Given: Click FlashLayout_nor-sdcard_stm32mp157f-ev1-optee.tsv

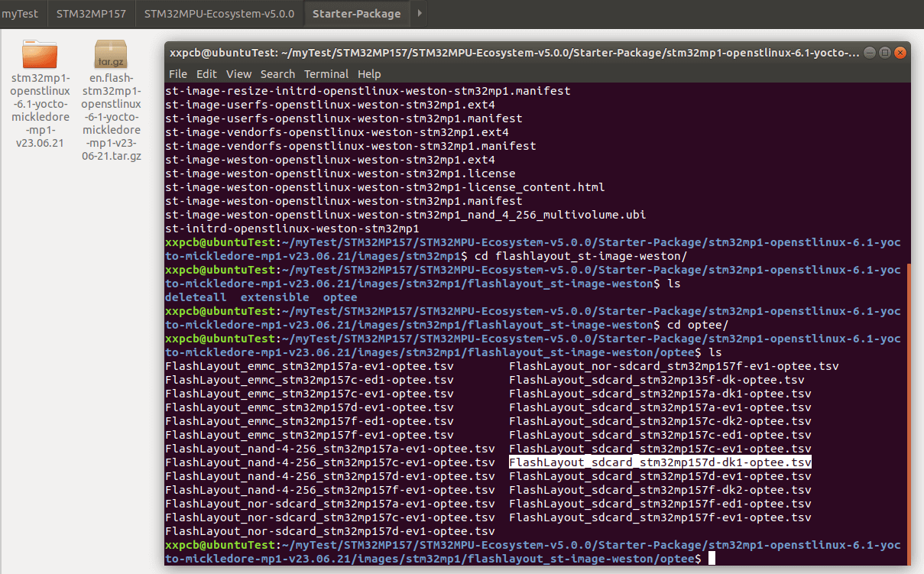Looking at the screenshot, I should [x=674, y=366].
